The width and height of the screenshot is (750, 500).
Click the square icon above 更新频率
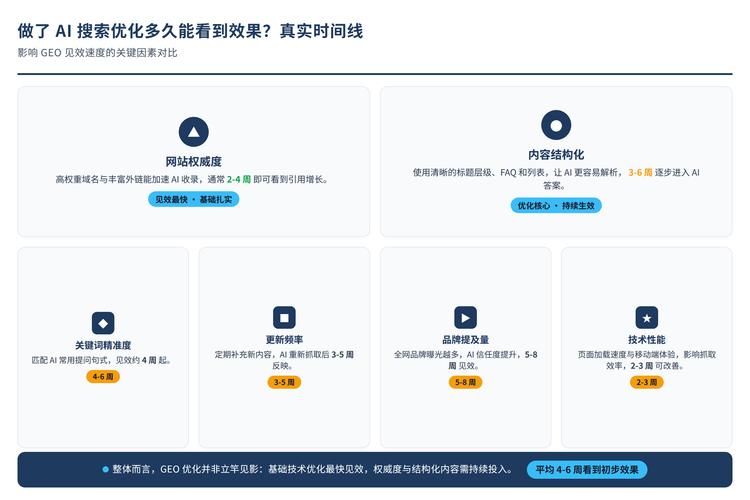pyautogui.click(x=284, y=317)
